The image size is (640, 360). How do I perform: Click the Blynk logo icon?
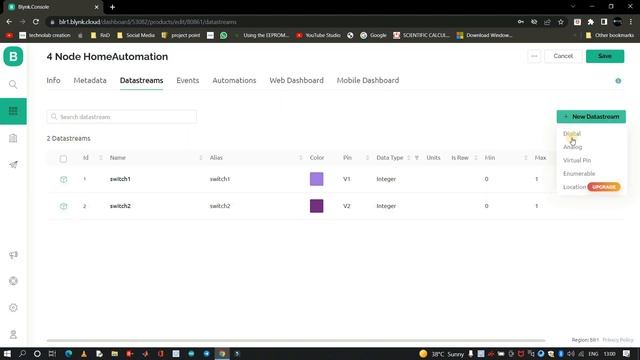(13, 56)
